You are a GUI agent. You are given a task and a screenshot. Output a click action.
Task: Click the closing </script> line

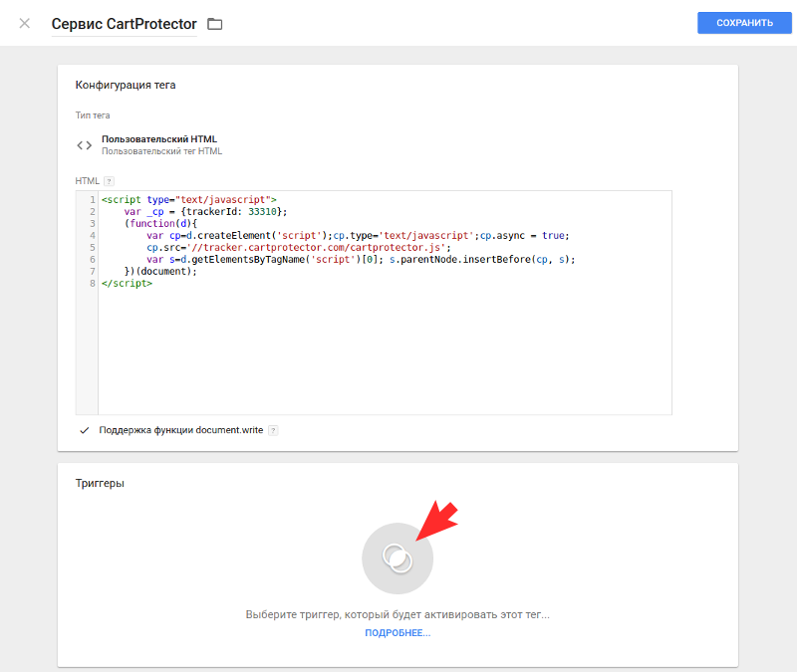point(127,283)
